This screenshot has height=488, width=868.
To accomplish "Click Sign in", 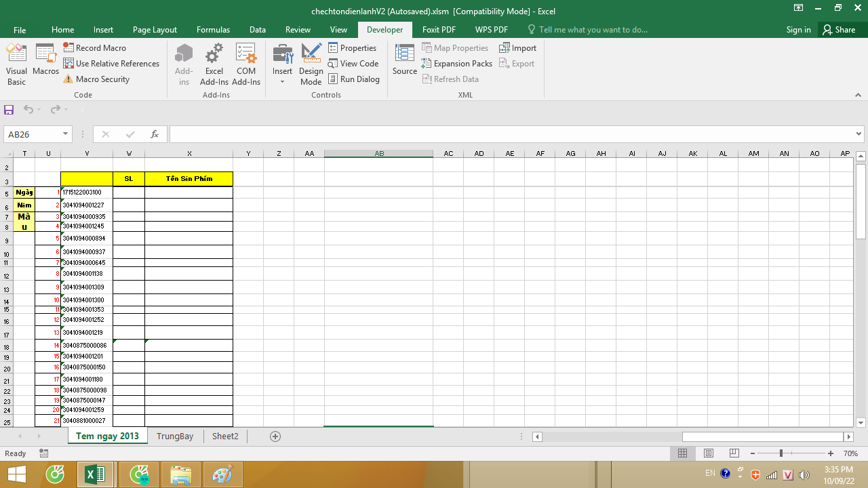I will 798,30.
